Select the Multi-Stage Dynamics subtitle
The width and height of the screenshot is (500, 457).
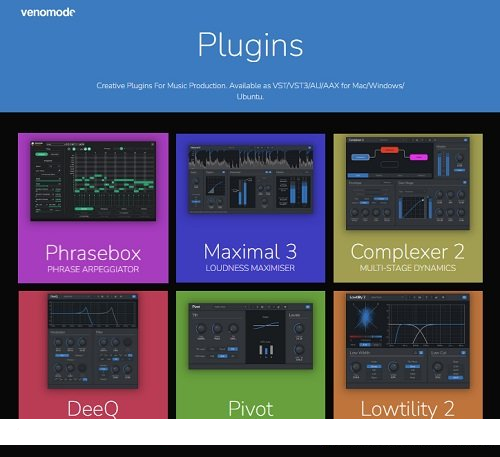tap(408, 268)
